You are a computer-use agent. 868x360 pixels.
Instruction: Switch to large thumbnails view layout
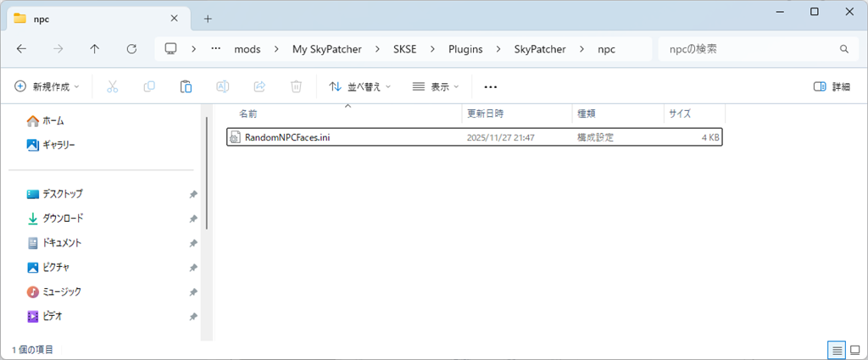point(854,349)
